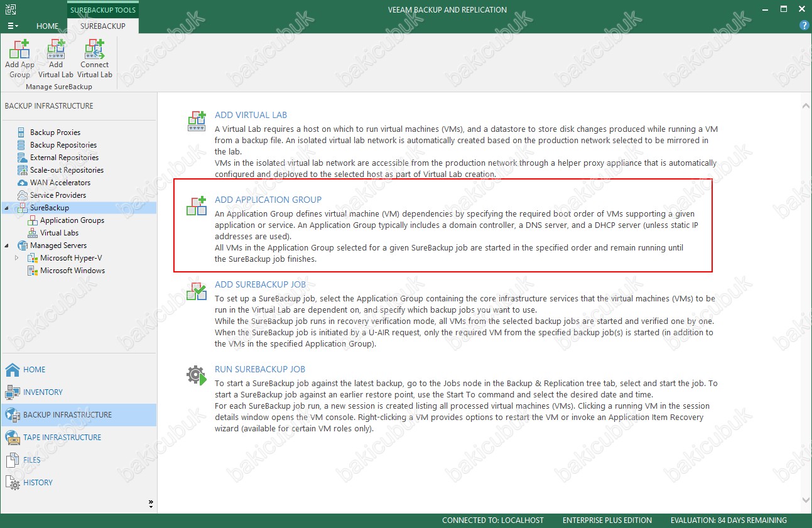This screenshot has height=528, width=812.
Task: Go to the INVENTORY navigation view
Action: pyautogui.click(x=78, y=392)
